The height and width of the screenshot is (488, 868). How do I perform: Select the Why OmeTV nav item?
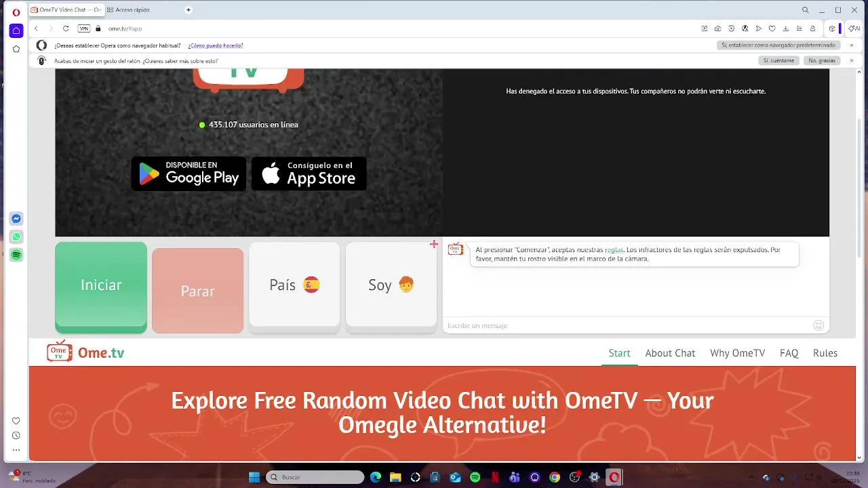click(x=737, y=353)
